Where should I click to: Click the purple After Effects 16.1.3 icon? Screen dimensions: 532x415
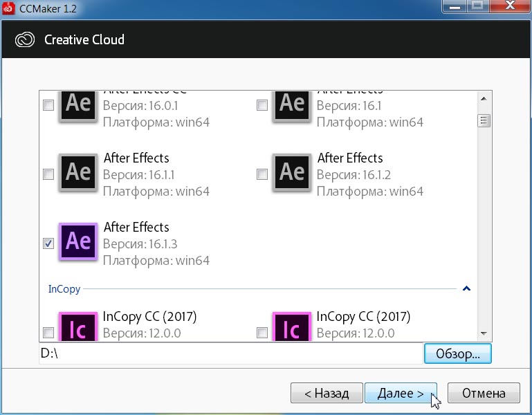(x=78, y=241)
